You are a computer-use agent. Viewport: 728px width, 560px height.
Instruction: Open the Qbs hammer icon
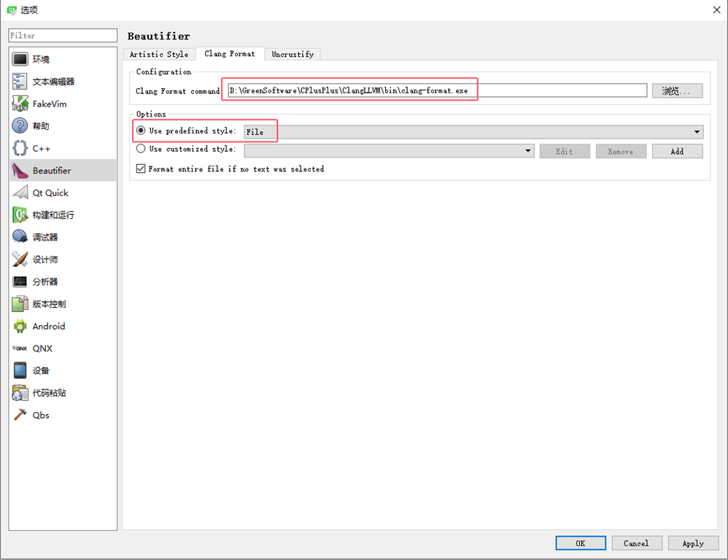20,415
